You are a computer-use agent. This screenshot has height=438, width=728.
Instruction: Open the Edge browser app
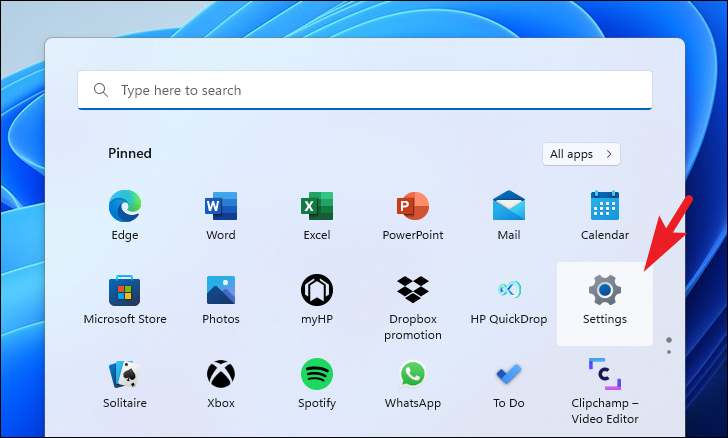pos(124,214)
